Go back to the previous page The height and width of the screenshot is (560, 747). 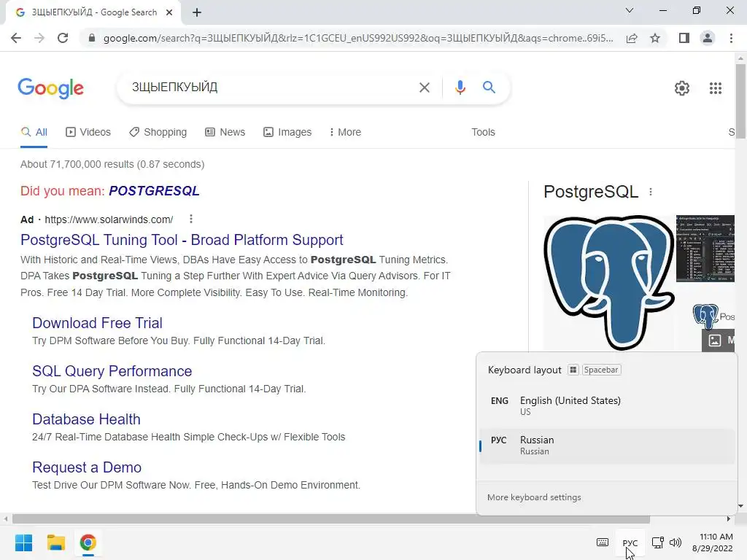pyautogui.click(x=16, y=38)
